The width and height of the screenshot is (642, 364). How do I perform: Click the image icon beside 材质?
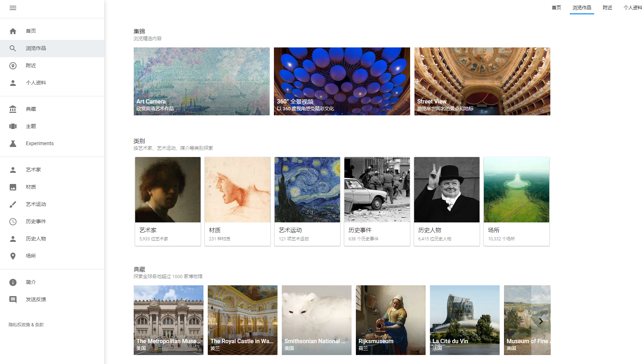[x=13, y=187]
